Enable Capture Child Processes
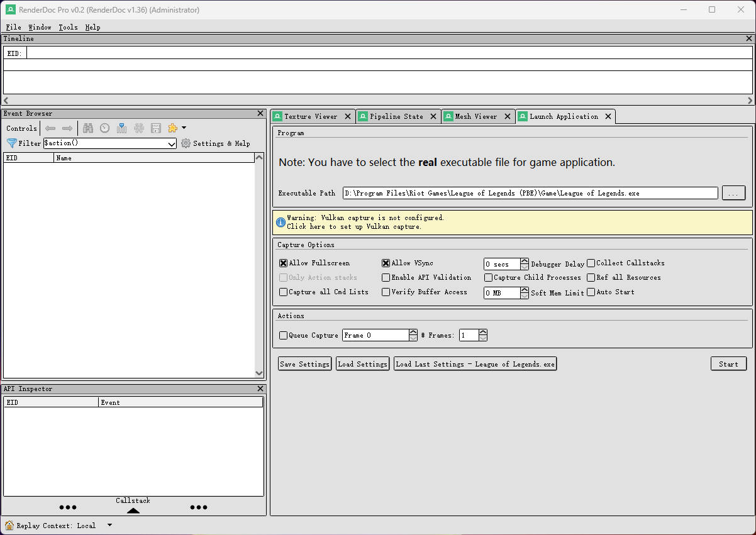The image size is (756, 535). (489, 277)
